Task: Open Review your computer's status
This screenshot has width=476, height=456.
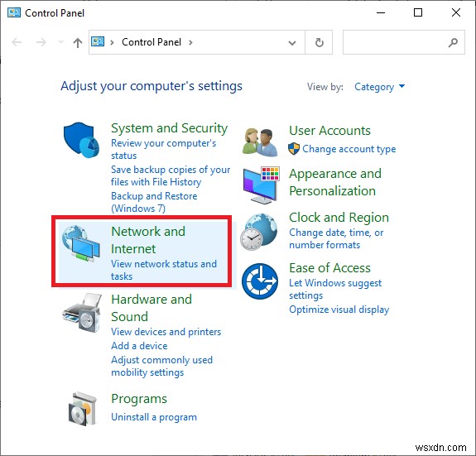Action: 163,149
